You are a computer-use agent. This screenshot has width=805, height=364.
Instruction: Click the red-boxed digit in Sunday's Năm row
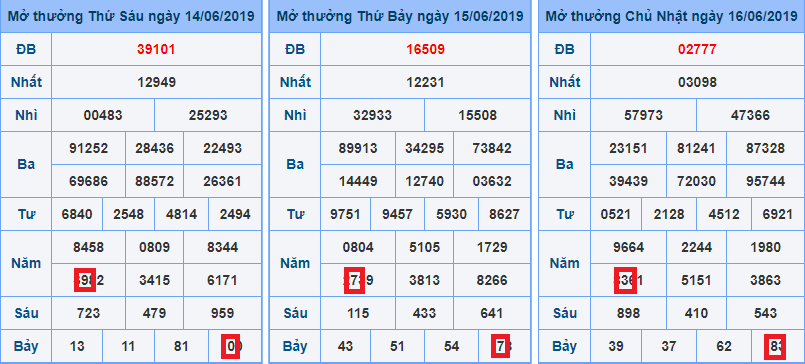tap(625, 280)
